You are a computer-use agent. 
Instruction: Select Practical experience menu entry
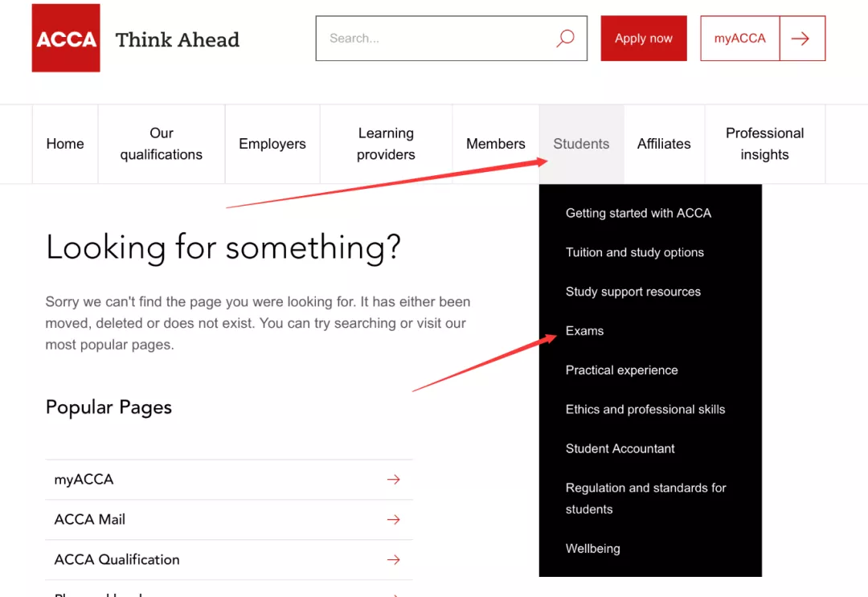coord(621,370)
